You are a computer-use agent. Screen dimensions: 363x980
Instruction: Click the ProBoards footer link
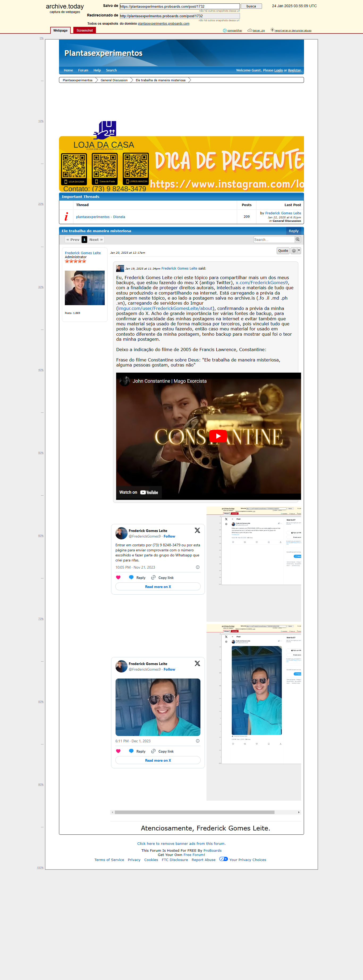coord(212,851)
